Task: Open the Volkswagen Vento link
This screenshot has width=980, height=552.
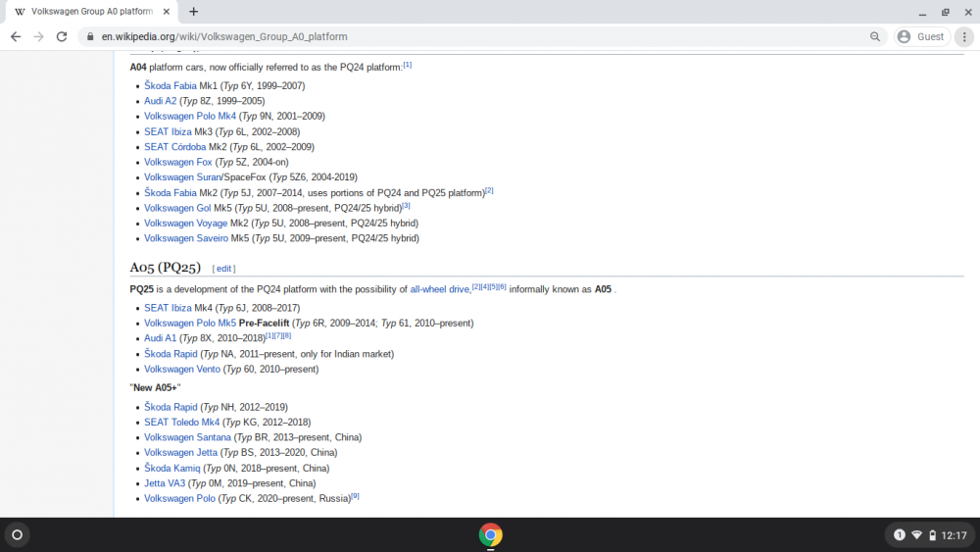Action: (182, 369)
